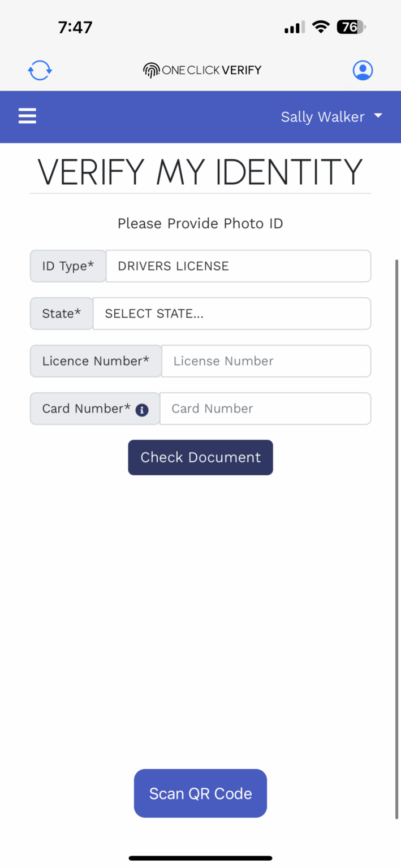The image size is (401, 868).
Task: Click the refresh icon at top left
Action: coord(40,70)
